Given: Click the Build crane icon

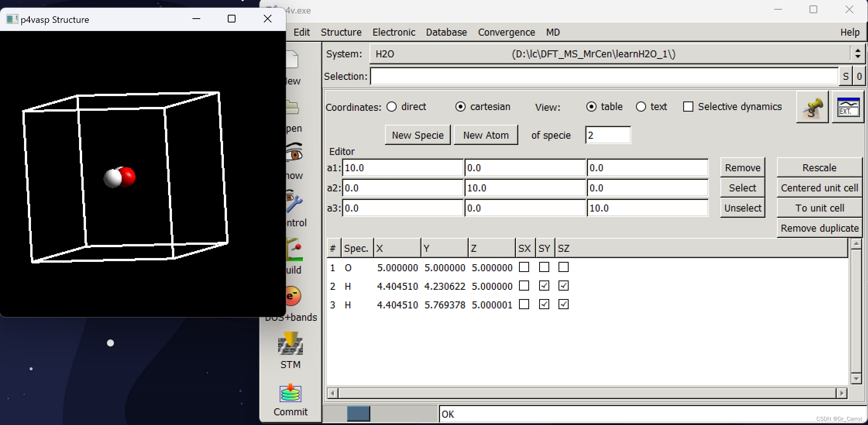Looking at the screenshot, I should coord(295,249).
